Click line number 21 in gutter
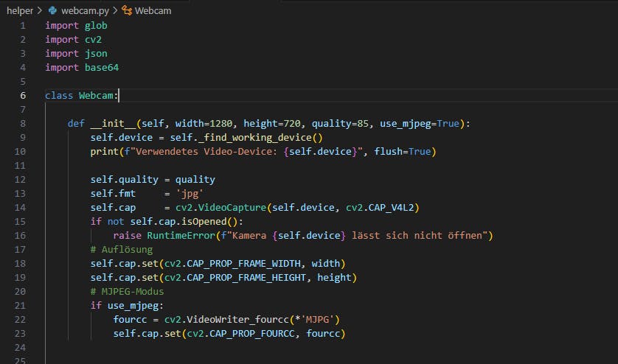 [20, 305]
